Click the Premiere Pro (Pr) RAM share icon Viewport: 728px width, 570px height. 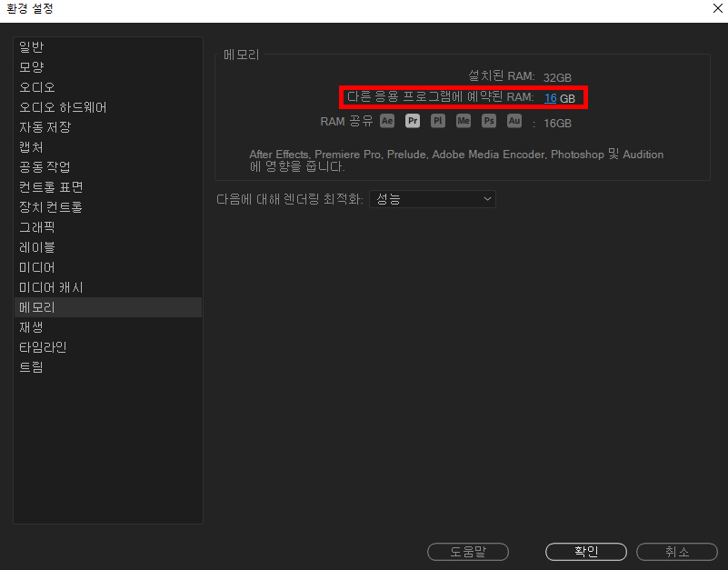413,121
